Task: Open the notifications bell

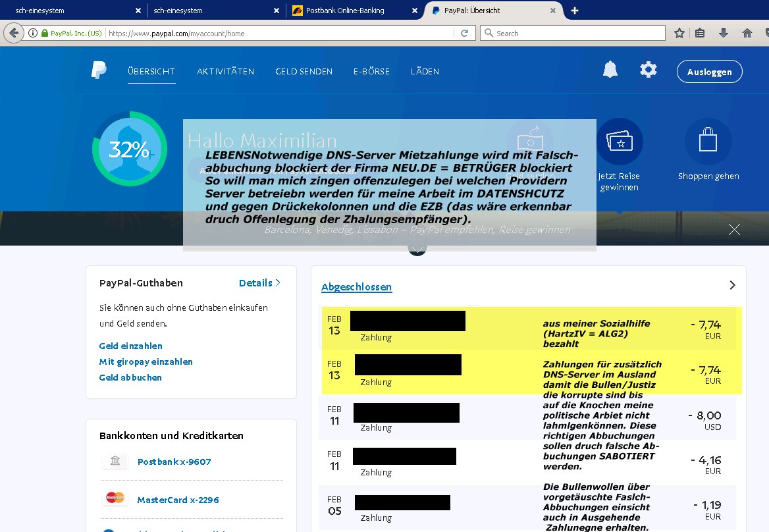Action: click(610, 70)
